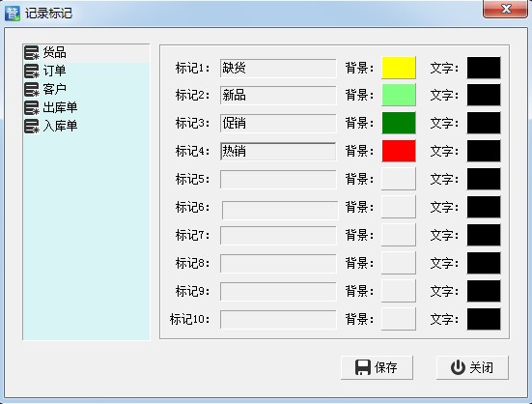The width and height of the screenshot is (532, 404).
Task: Open the yellow background swatch for 标记1
Action: coord(399,68)
